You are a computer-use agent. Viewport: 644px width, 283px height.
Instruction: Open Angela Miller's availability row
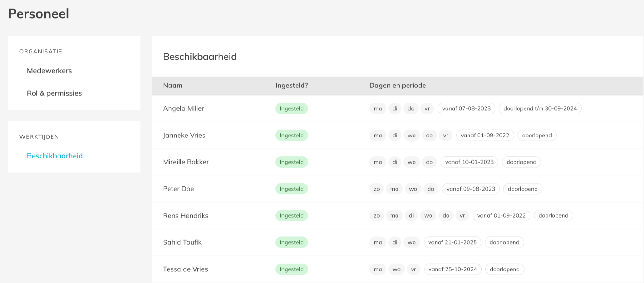click(184, 108)
